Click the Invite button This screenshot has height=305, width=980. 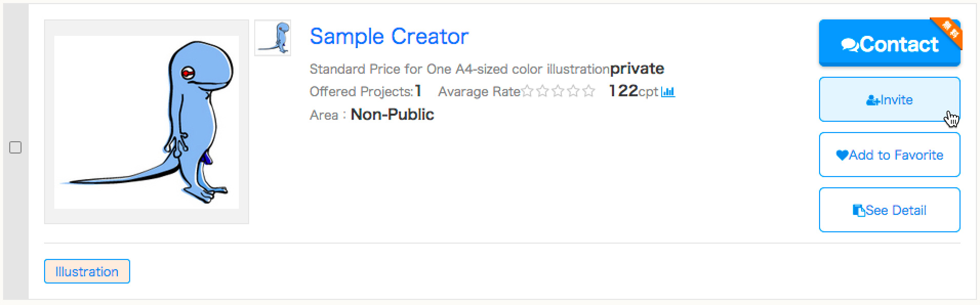point(889,99)
